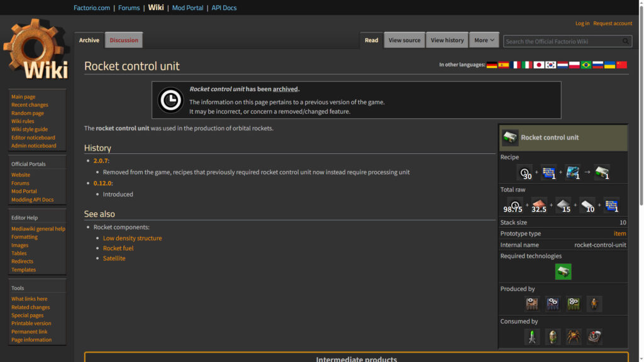Open the View source tab
This screenshot has width=644, height=362.
(404, 40)
